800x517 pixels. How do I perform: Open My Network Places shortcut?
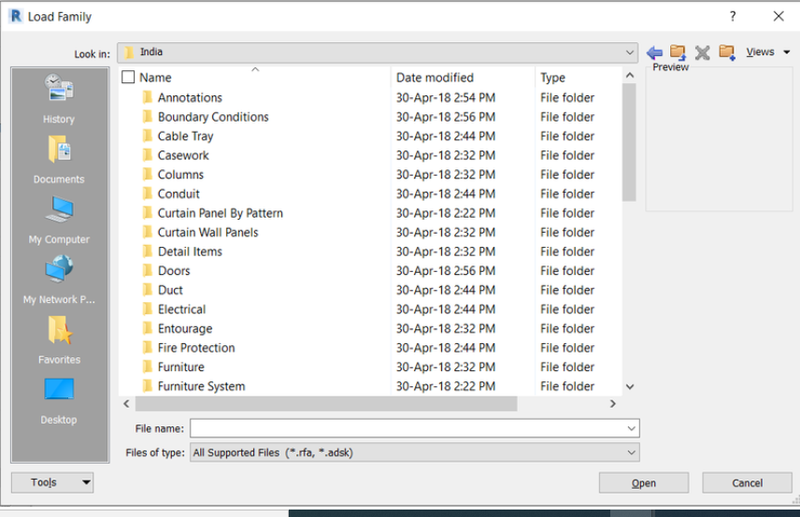click(x=59, y=280)
